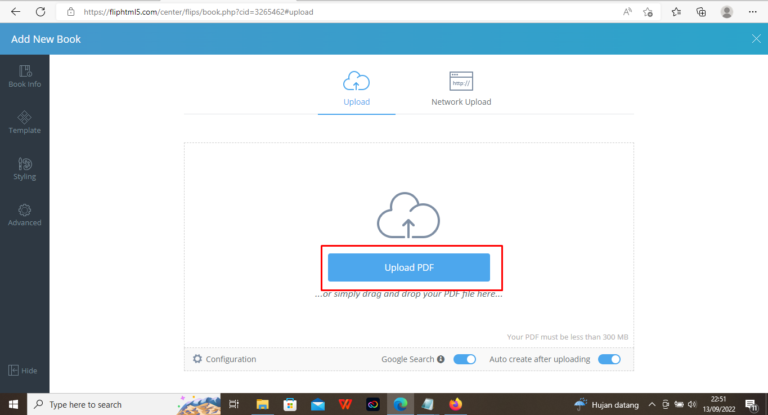Open the Advanced settings section

pyautogui.click(x=24, y=215)
